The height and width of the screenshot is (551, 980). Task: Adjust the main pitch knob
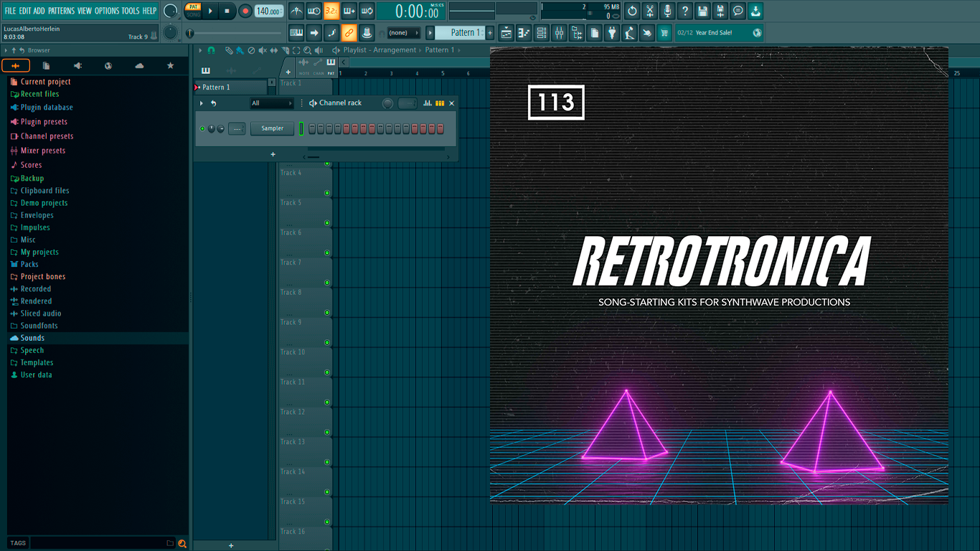pos(170,32)
